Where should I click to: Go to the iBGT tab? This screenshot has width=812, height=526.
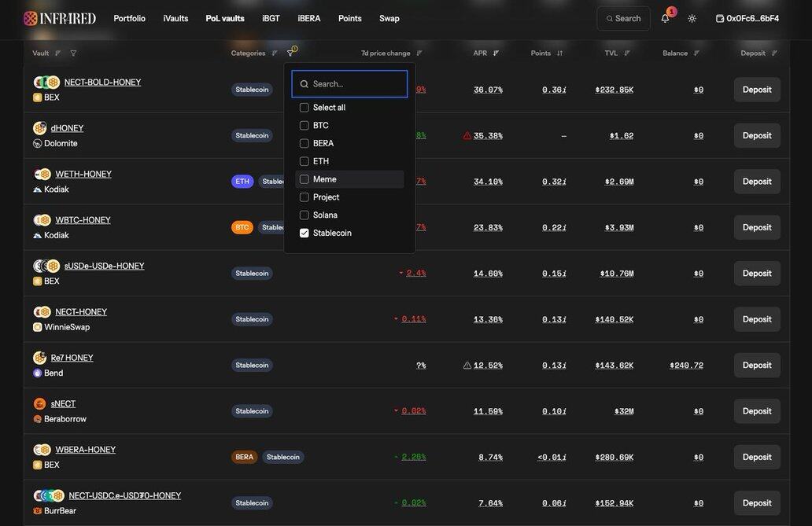click(x=271, y=18)
